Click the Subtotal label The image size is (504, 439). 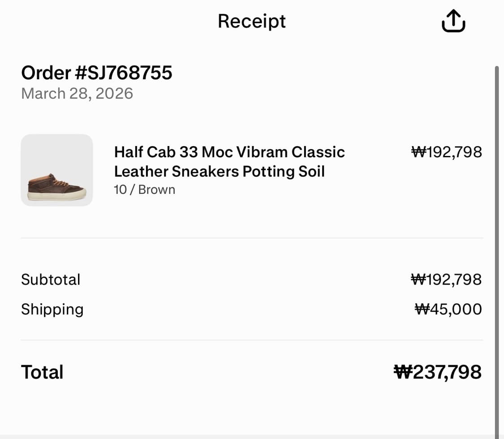(x=51, y=280)
